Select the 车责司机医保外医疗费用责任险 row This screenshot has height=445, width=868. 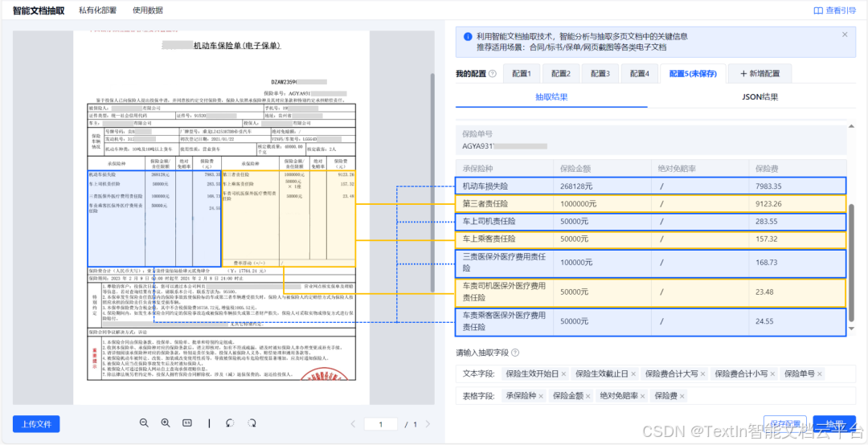[x=650, y=292]
